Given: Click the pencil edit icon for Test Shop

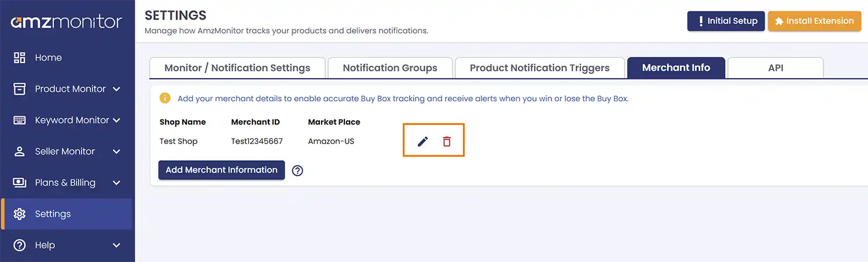Looking at the screenshot, I should tap(423, 141).
